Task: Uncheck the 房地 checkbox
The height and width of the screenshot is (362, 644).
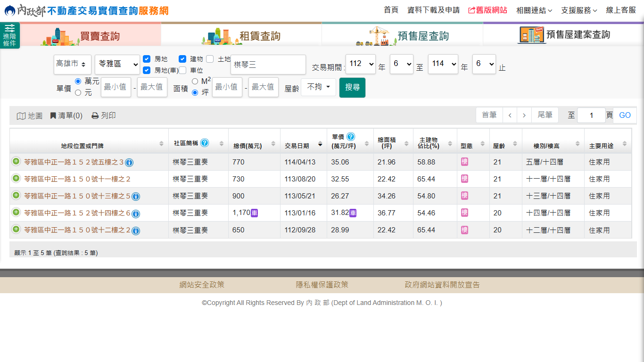Action: pos(147,59)
